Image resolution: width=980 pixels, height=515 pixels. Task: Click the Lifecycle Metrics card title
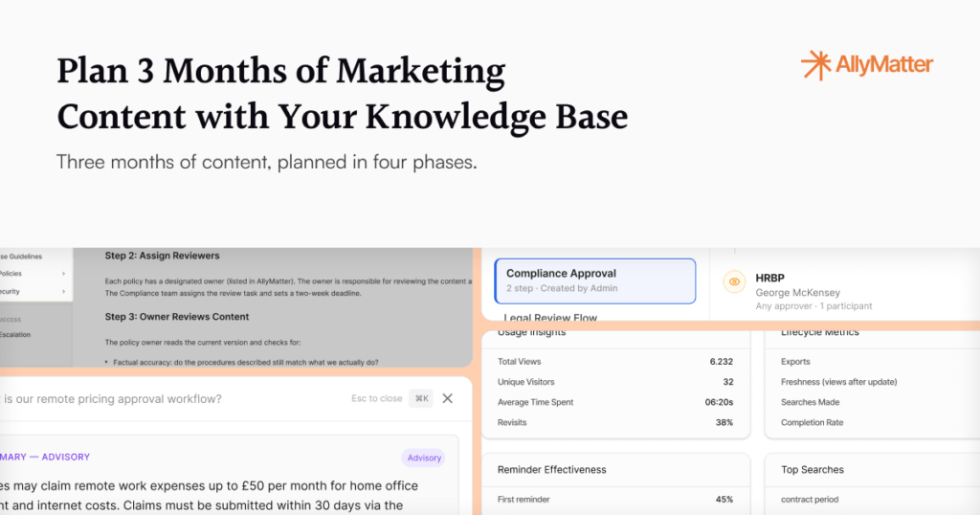[x=820, y=333]
